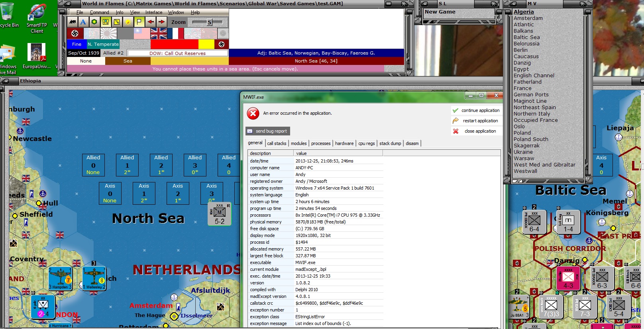Image resolution: width=644 pixels, height=329 pixels.
Task: Click the red error X icon
Action: pos(253,114)
